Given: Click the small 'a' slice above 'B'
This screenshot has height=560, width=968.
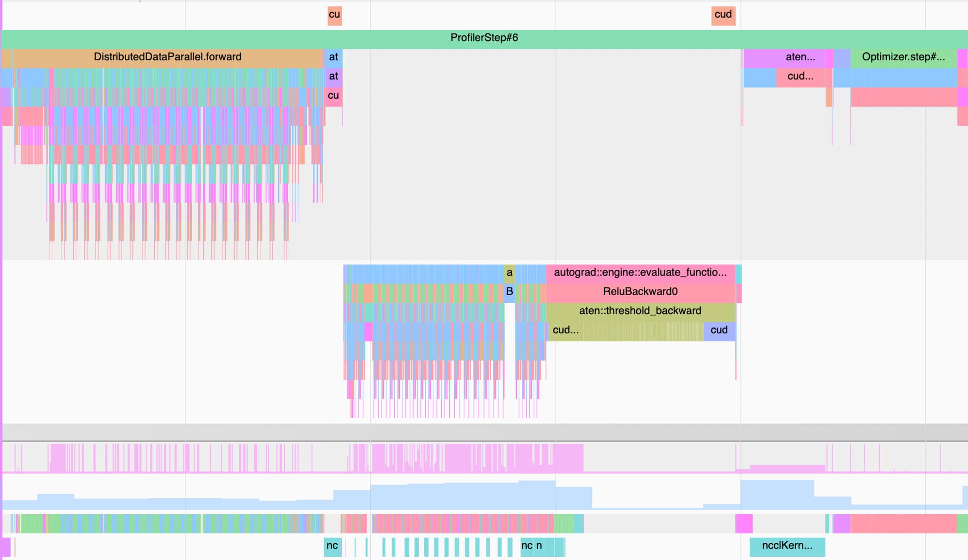Looking at the screenshot, I should coord(510,273).
